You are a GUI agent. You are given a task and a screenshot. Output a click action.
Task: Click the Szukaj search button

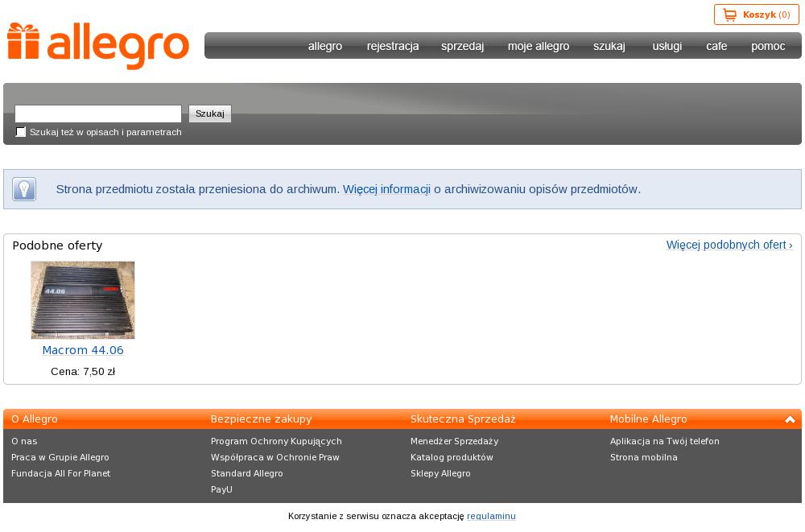210,113
